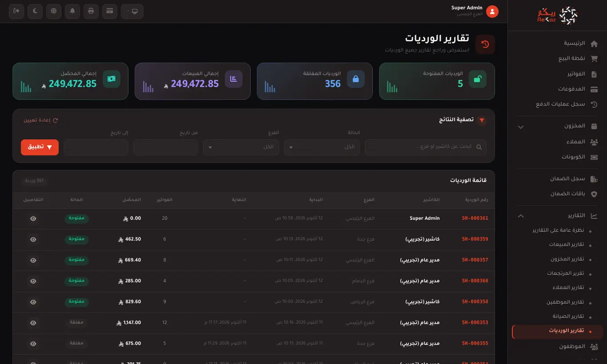
Task: Click the cashier or branch search field
Action: click(426, 147)
